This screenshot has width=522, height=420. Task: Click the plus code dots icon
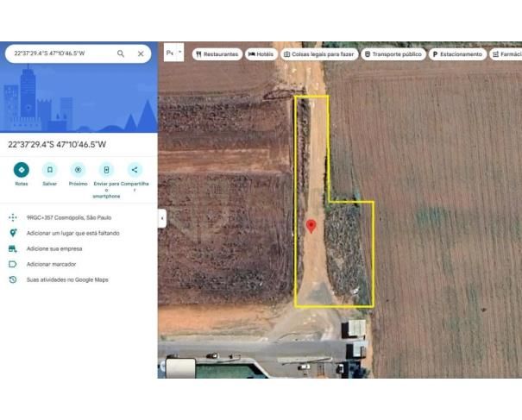[x=13, y=217]
